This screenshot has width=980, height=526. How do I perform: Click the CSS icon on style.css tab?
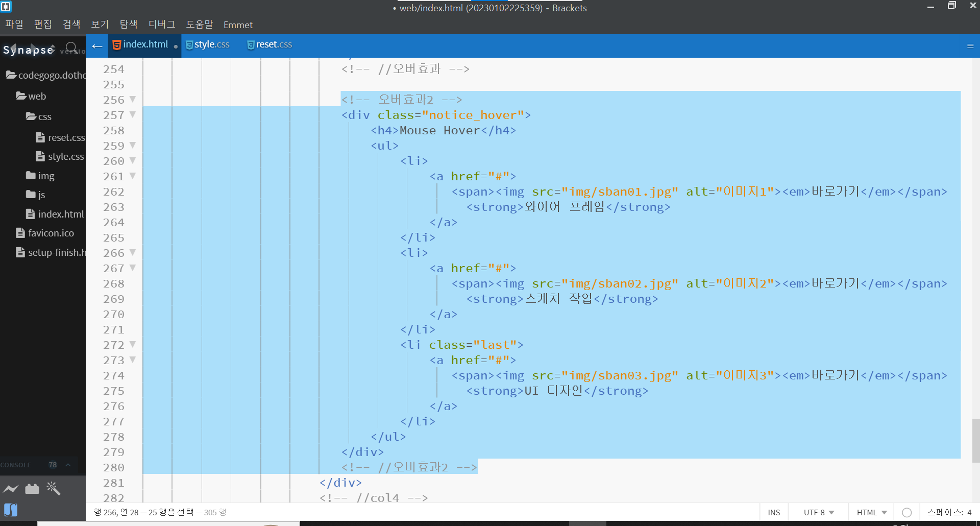click(x=189, y=45)
